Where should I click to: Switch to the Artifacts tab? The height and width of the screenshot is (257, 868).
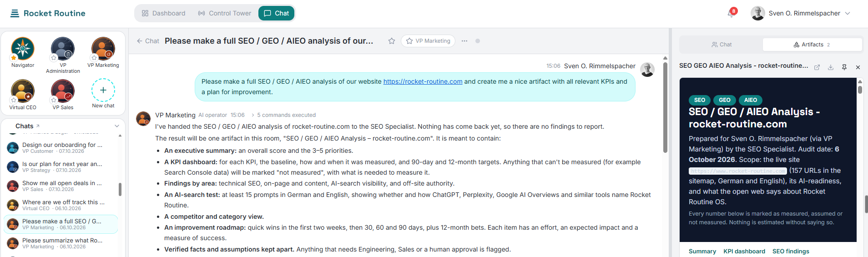coord(812,45)
